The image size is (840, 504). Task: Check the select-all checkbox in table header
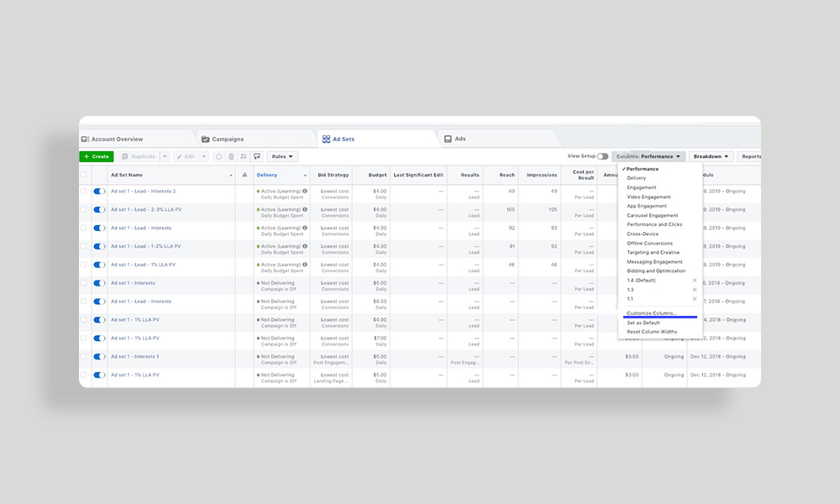click(x=85, y=175)
